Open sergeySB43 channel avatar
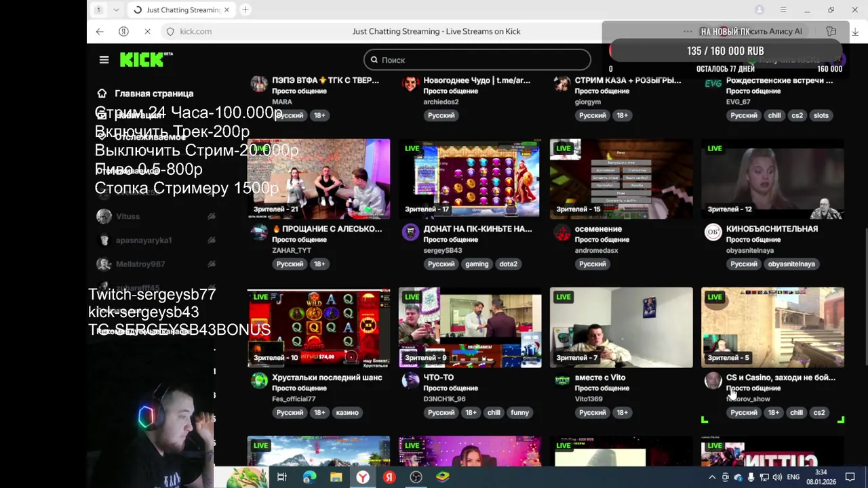The width and height of the screenshot is (868, 488). tap(410, 232)
